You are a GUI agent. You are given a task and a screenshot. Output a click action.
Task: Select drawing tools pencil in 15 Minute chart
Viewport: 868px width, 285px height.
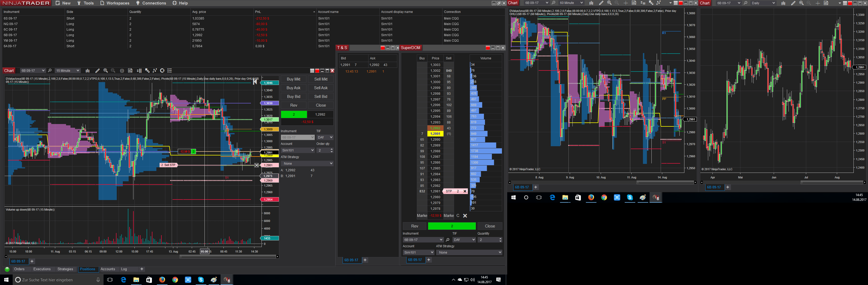pos(97,71)
